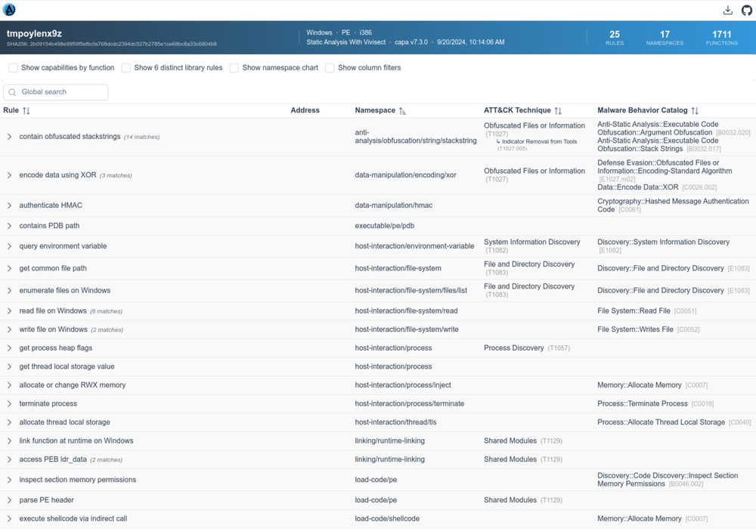Sort by Malware Behavior Catalog column icon
This screenshot has width=756, height=532.
point(695,111)
